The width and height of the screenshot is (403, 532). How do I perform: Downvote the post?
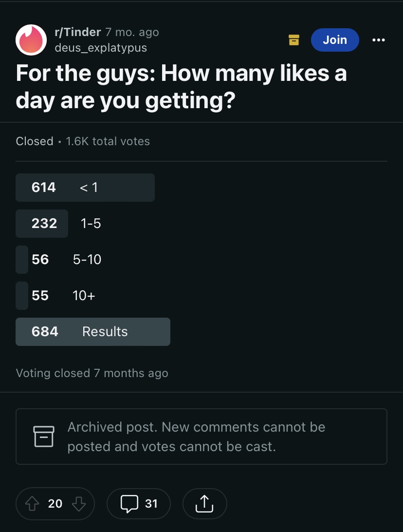pyautogui.click(x=79, y=504)
